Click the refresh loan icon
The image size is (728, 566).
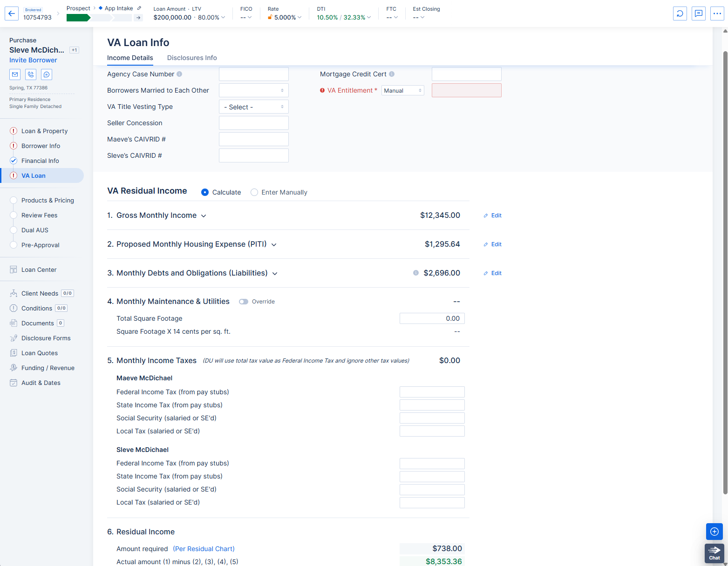point(680,13)
